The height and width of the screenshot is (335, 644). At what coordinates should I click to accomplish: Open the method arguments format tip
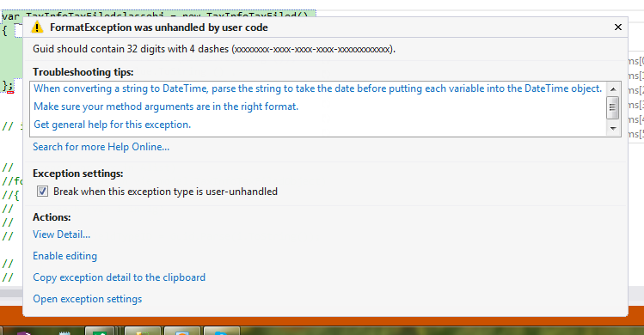coord(166,107)
